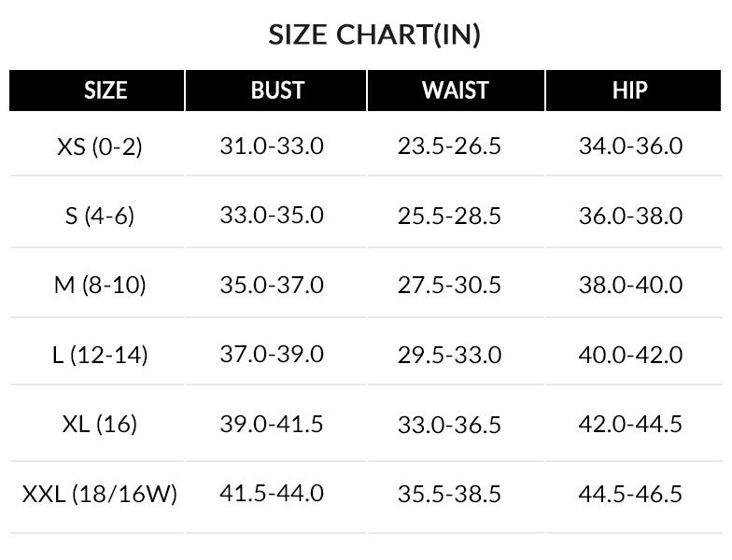
Task: Click L bust value 37.0-39.0
Action: [272, 355]
